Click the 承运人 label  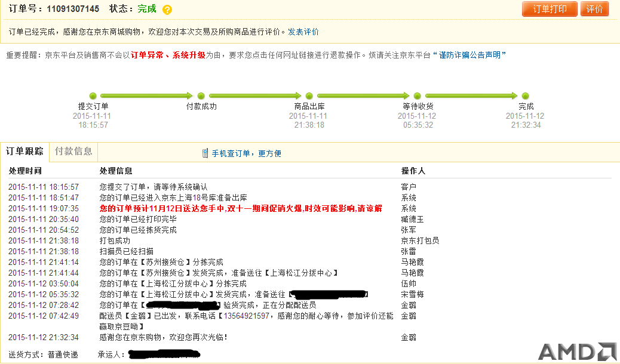point(111,354)
